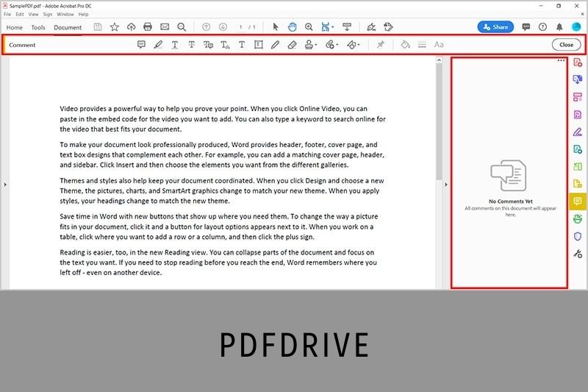Close the Comment toolbar
The height and width of the screenshot is (392, 588).
click(x=566, y=45)
